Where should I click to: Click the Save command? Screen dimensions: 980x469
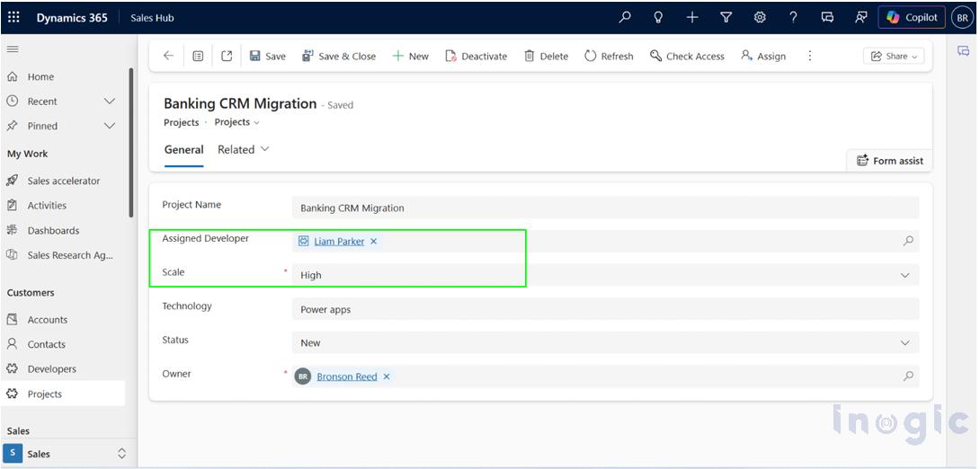(x=268, y=57)
